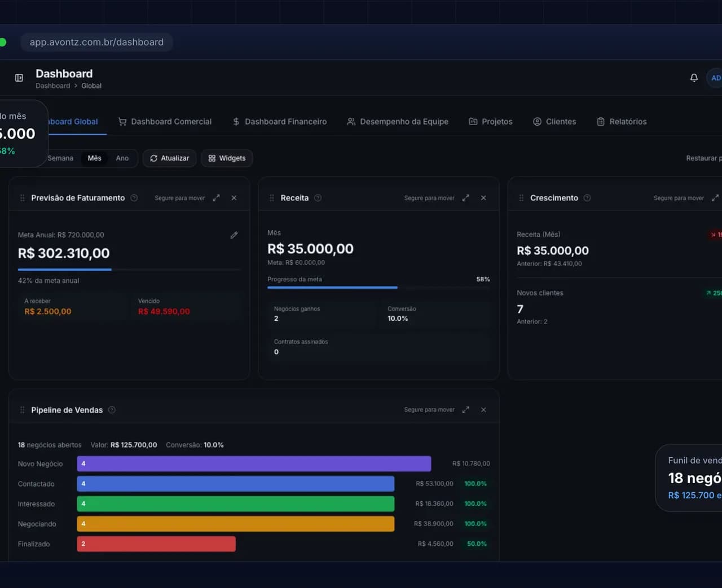Open the Clientes tab
This screenshot has width=722, height=588.
point(554,121)
